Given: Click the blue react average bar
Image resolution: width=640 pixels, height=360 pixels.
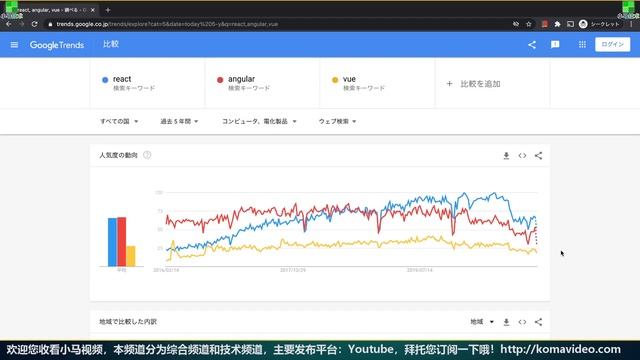Looking at the screenshot, I should click(x=112, y=242).
